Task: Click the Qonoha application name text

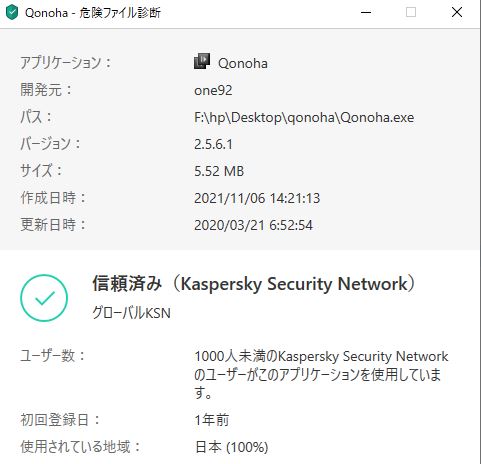Action: [x=243, y=63]
